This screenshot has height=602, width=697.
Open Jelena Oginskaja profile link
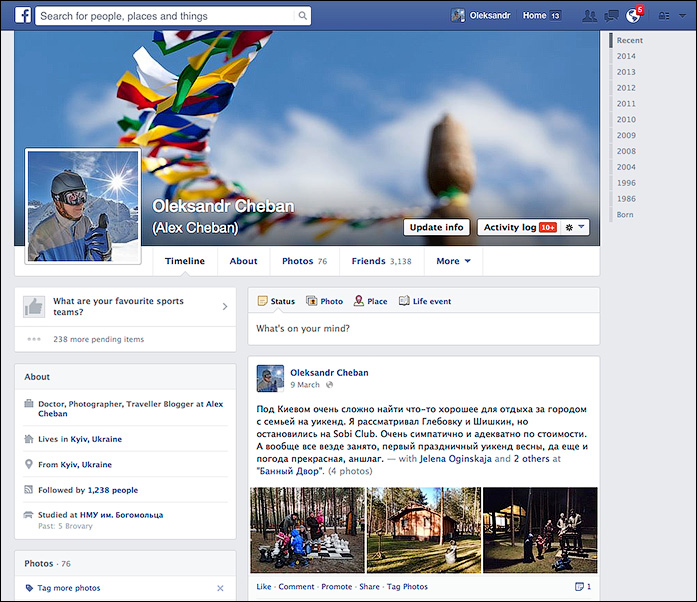(456, 458)
